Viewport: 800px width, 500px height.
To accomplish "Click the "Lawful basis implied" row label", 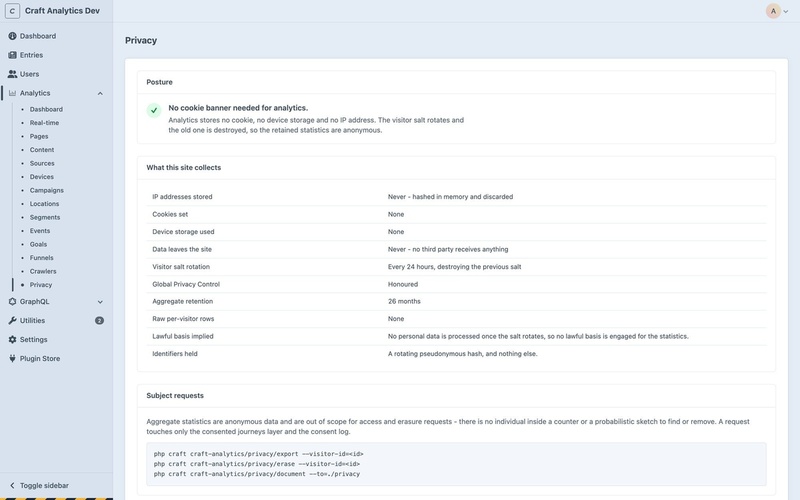I will click(183, 336).
